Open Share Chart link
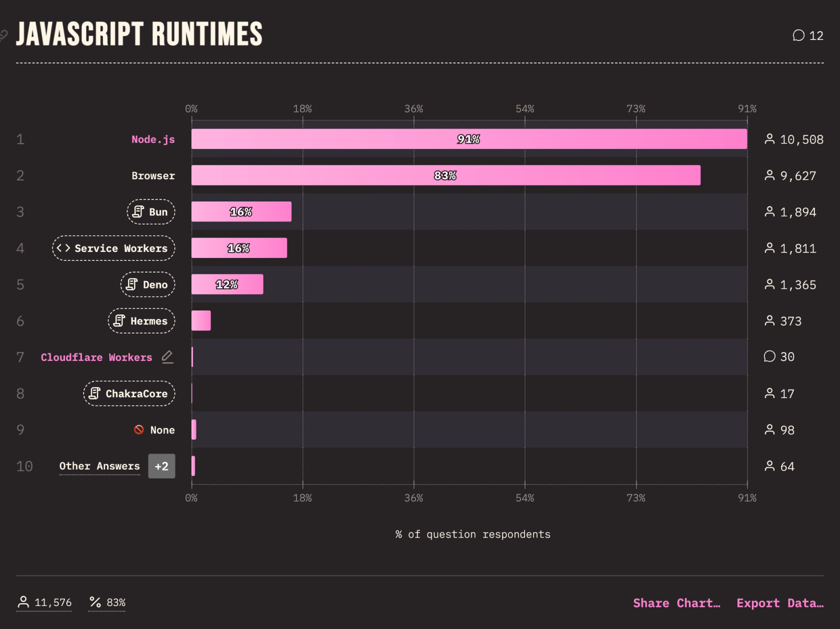This screenshot has width=840, height=629. point(677,603)
